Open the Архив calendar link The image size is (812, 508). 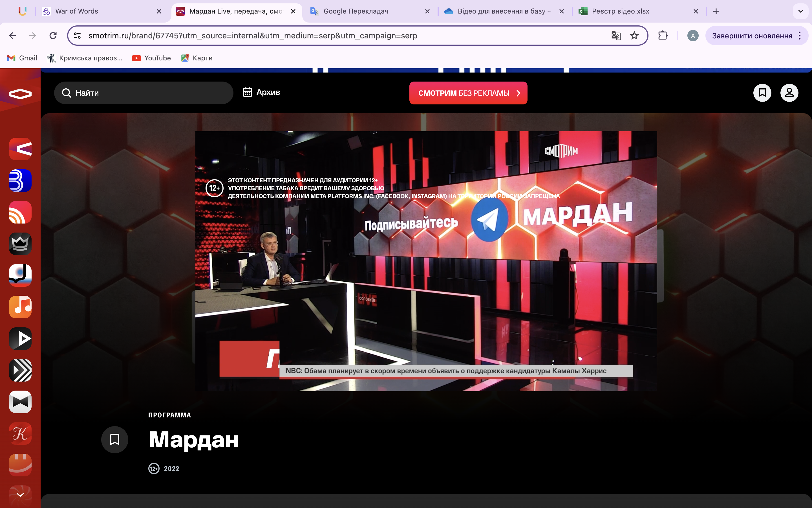click(x=261, y=92)
